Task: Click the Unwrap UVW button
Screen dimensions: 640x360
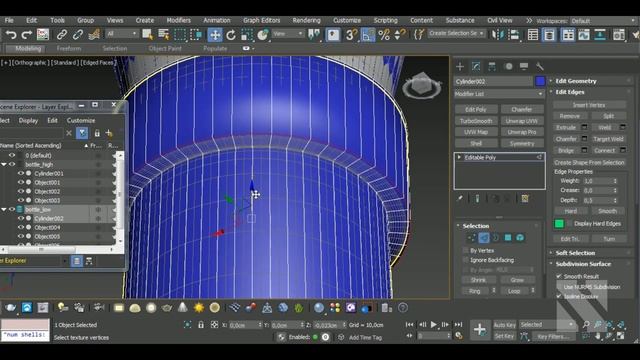Action: pos(522,121)
